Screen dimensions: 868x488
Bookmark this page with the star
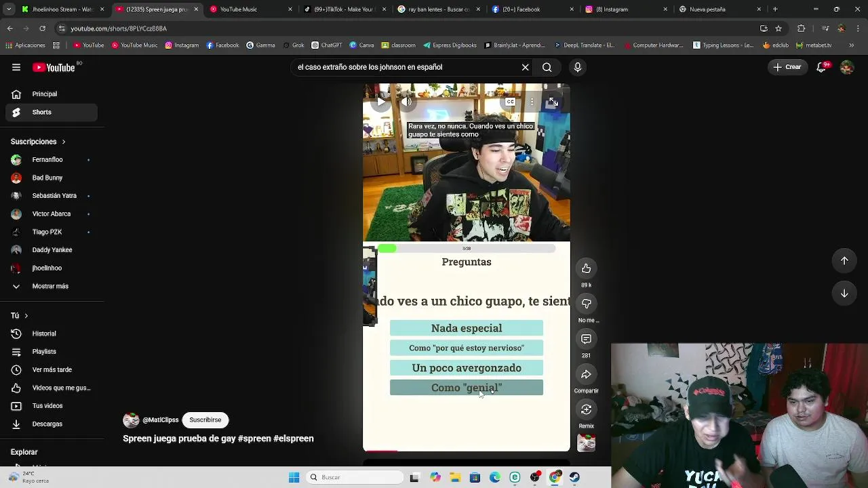point(778,28)
